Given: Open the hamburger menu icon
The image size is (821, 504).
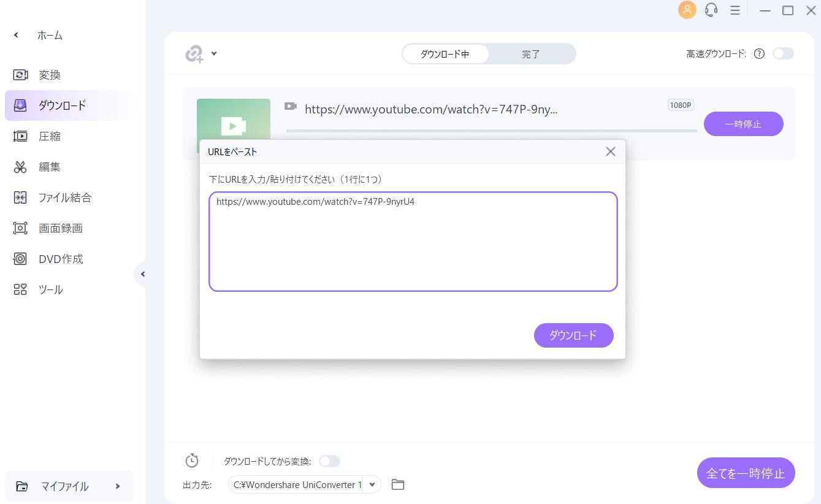Looking at the screenshot, I should (735, 10).
